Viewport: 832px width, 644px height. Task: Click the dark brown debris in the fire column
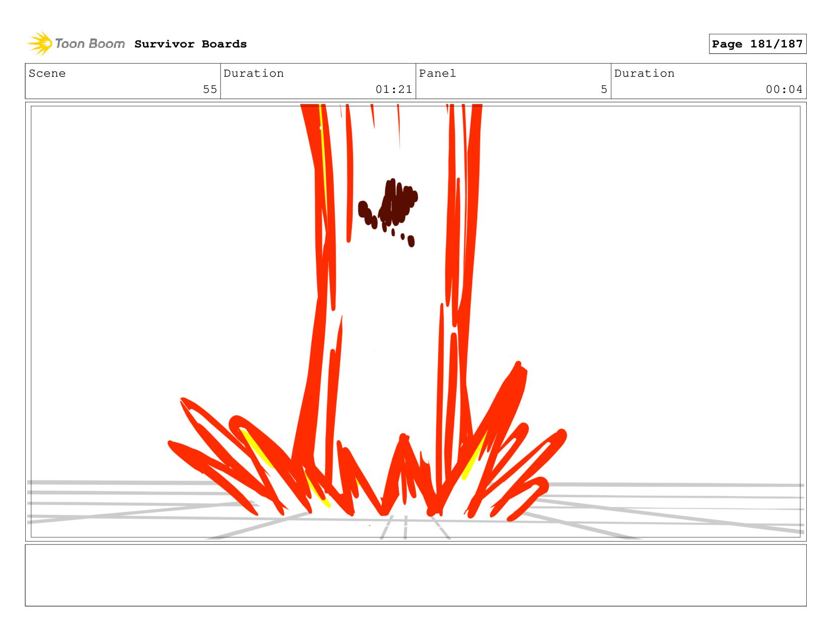point(388,212)
